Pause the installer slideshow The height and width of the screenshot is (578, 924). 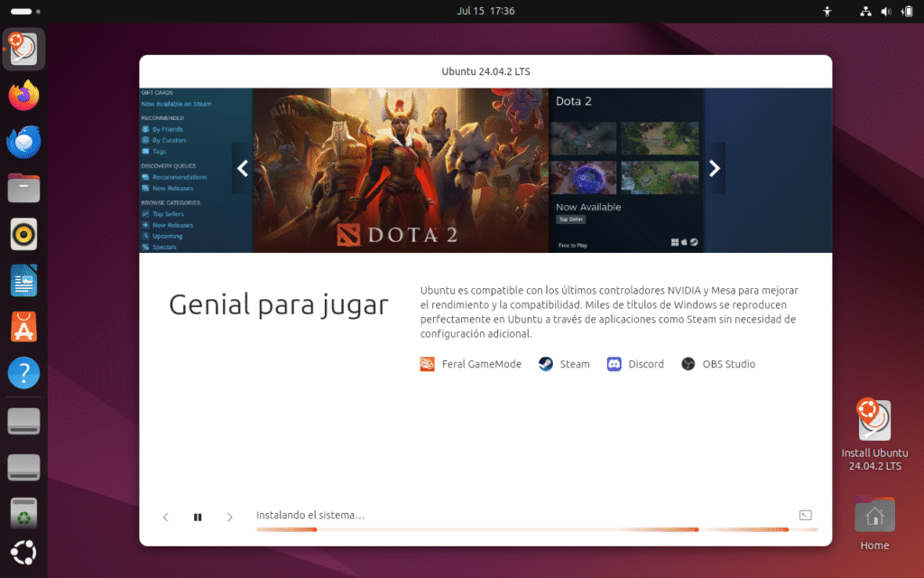(x=198, y=517)
